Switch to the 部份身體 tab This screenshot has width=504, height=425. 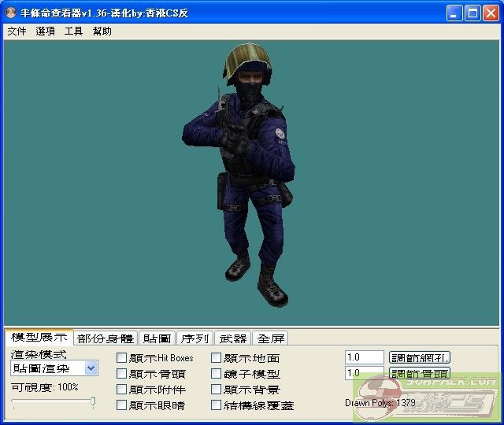pos(106,338)
